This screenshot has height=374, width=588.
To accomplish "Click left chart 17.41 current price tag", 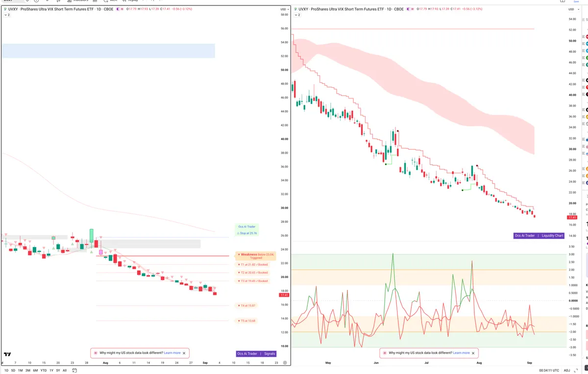I will click(284, 295).
